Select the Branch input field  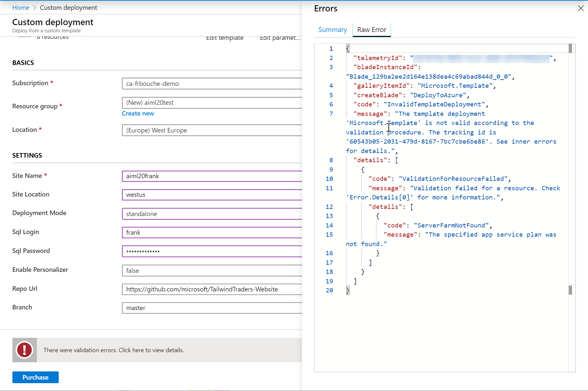(x=212, y=308)
